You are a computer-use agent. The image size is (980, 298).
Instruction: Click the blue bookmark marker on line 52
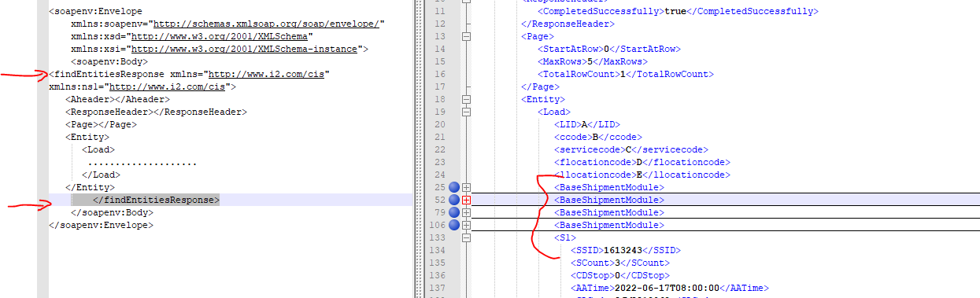point(454,200)
